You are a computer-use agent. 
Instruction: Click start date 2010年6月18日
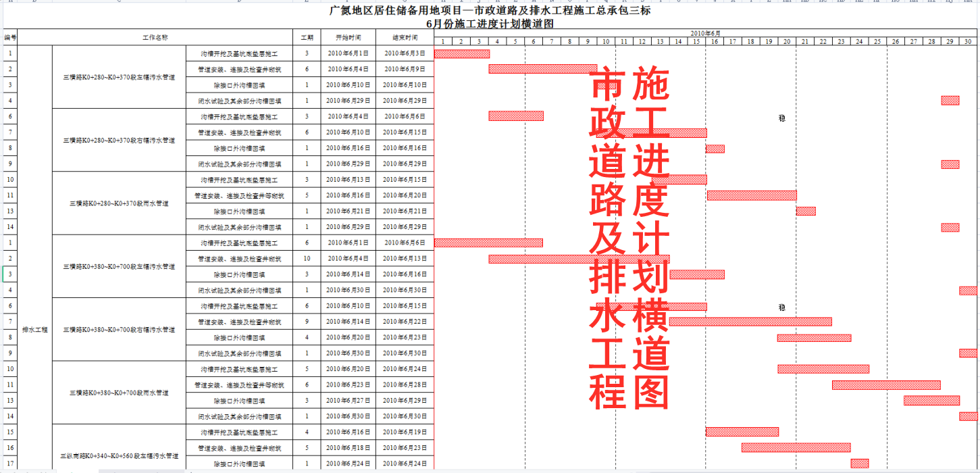[x=349, y=448]
